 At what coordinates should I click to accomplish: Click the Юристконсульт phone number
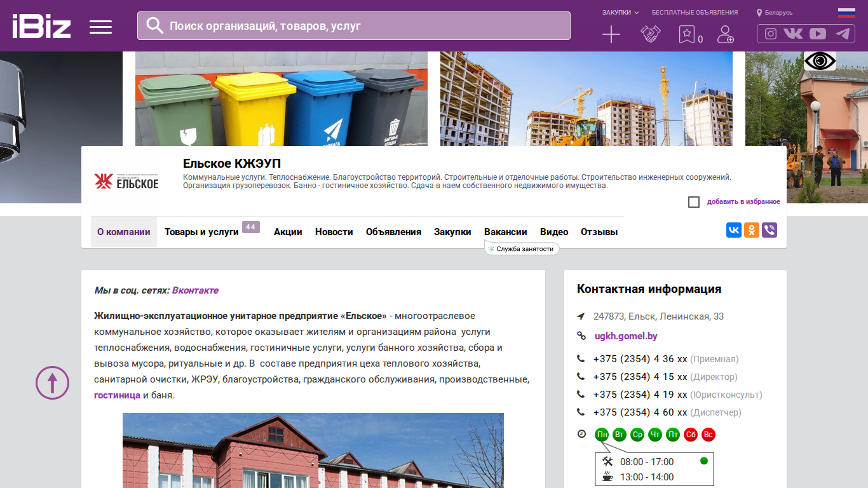pyautogui.click(x=641, y=395)
